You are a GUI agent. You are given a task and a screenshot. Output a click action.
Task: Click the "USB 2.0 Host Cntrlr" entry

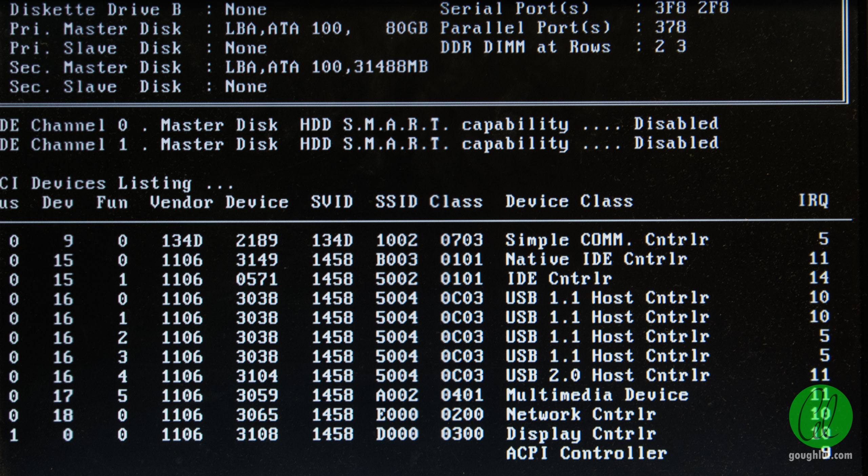tap(607, 375)
